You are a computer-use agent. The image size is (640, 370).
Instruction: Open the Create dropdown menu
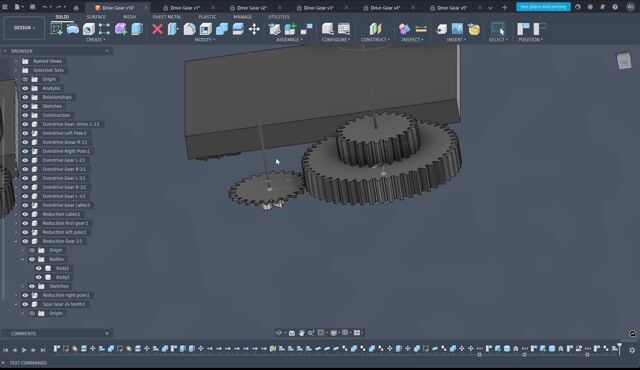96,40
